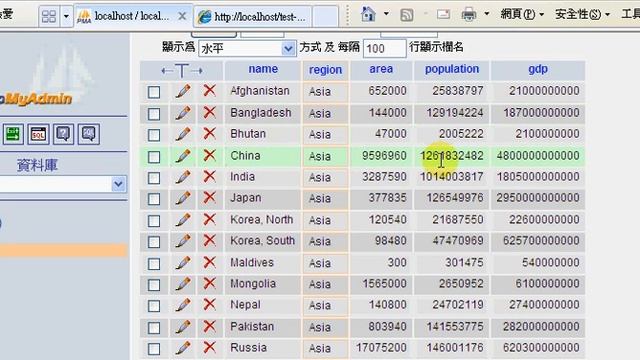Screen dimensions: 640x360
Task: Delete the Mongolia row with red X
Action: point(209,283)
